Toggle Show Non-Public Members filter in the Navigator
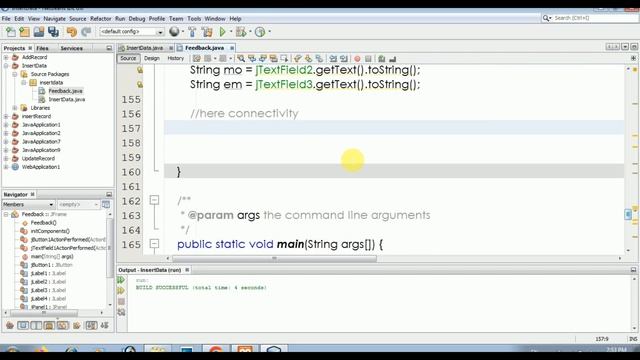The height and width of the screenshot is (360, 640). (49, 325)
